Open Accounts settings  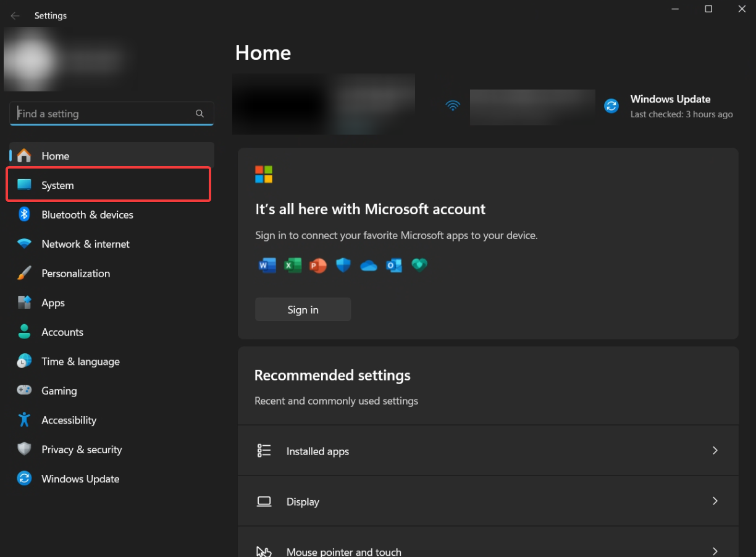point(112,332)
